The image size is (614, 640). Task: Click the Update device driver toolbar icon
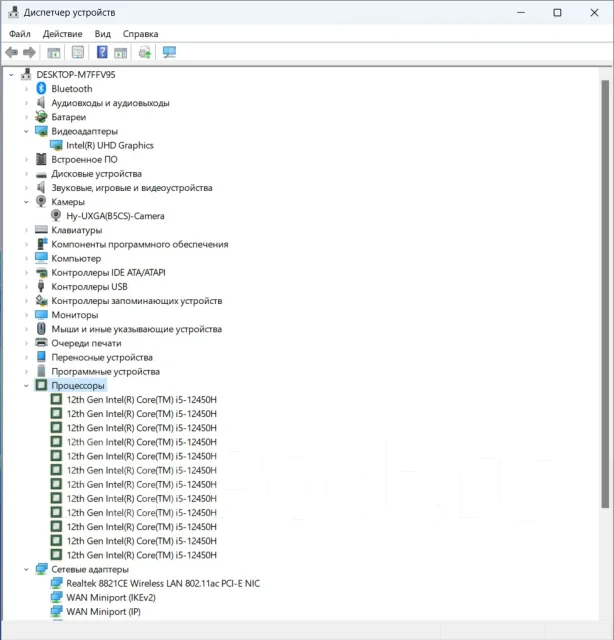(x=145, y=52)
